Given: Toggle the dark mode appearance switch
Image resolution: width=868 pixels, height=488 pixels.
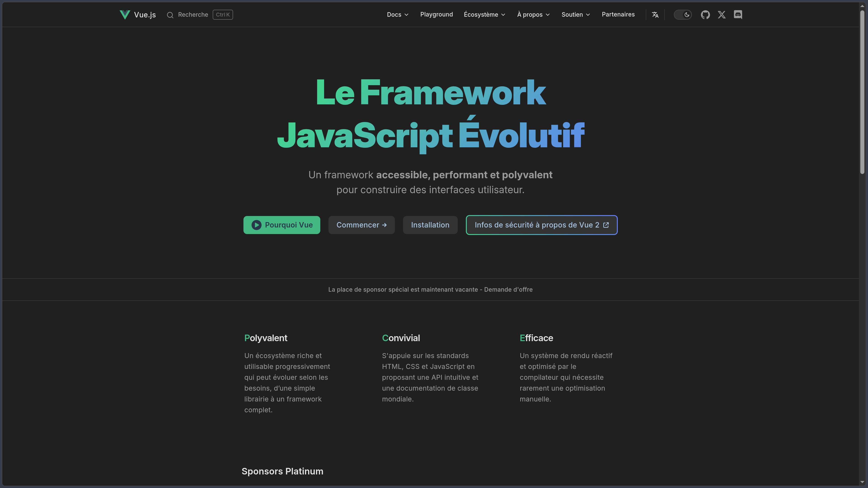Looking at the screenshot, I should tap(683, 14).
